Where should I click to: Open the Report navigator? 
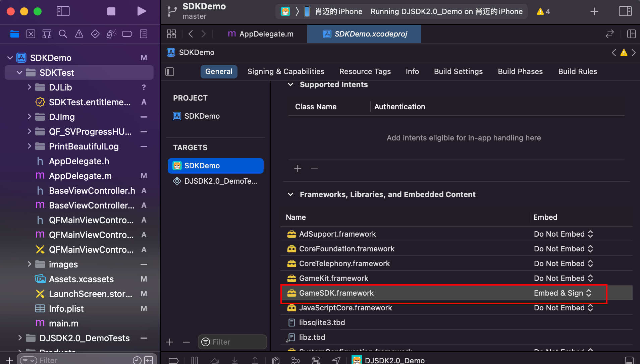pos(144,34)
